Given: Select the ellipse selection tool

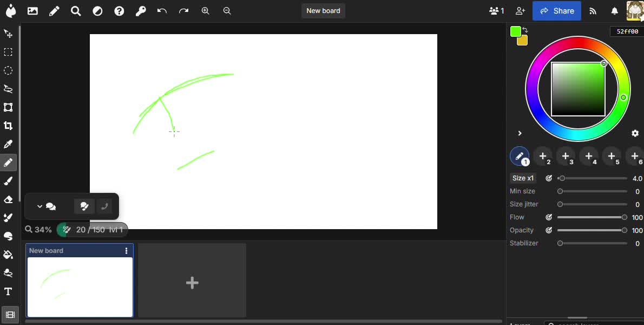Looking at the screenshot, I should [x=8, y=70].
